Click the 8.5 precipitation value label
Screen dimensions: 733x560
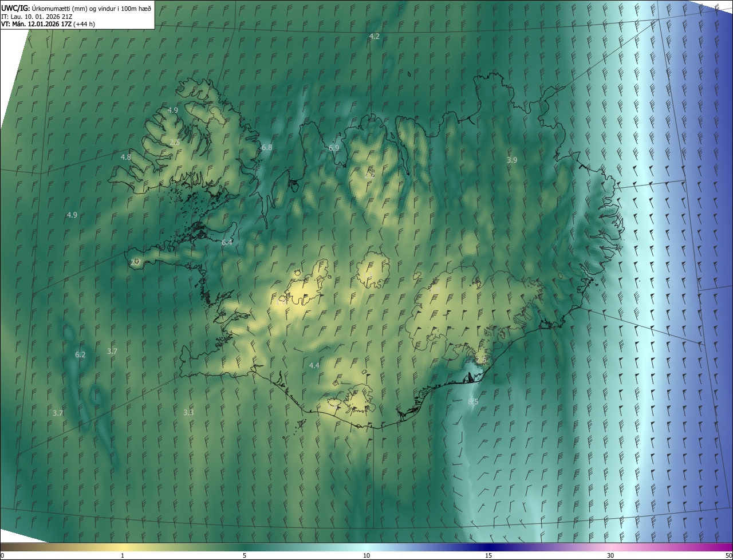point(473,401)
